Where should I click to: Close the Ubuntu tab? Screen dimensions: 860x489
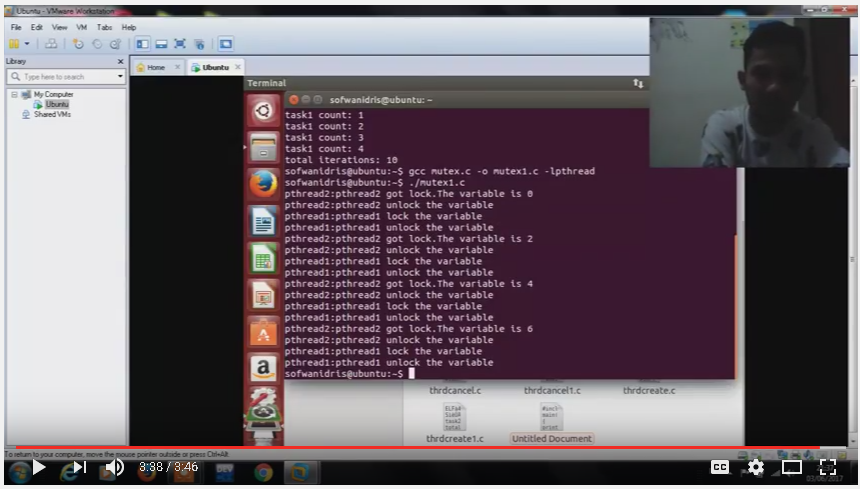click(x=237, y=67)
